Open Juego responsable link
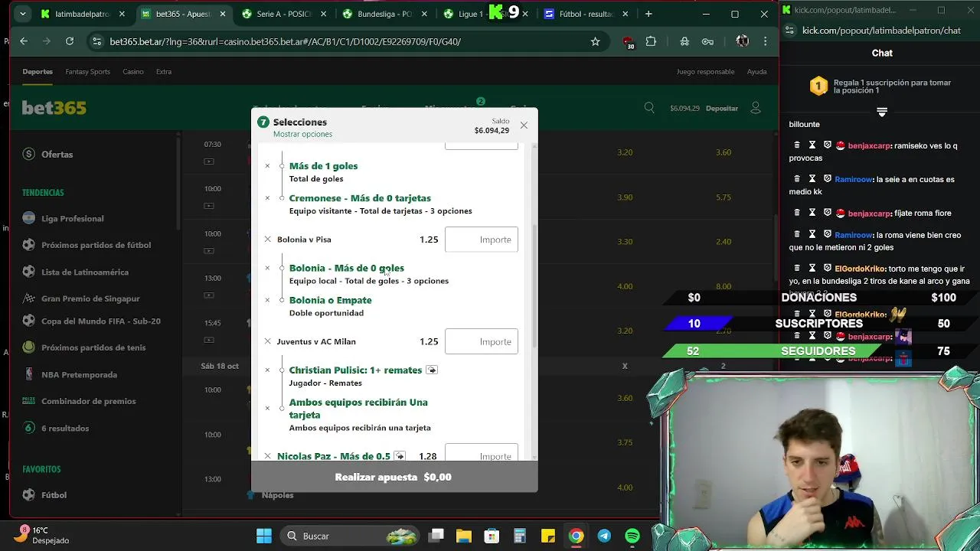The width and height of the screenshot is (980, 551). 705,72
